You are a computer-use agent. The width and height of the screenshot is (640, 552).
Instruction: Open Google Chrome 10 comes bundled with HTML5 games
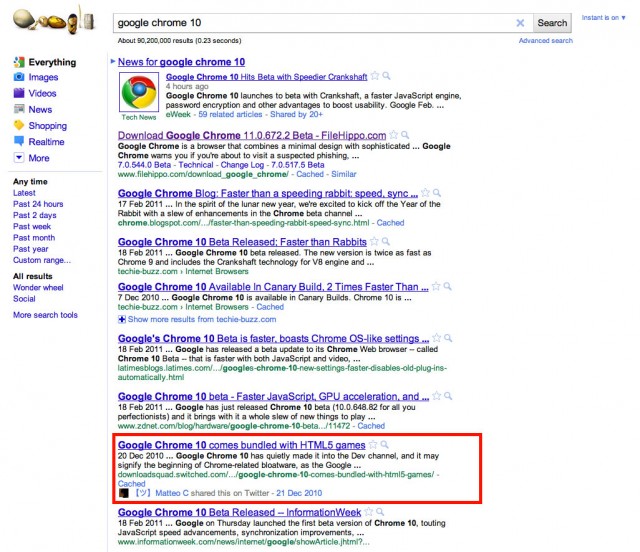241,445
